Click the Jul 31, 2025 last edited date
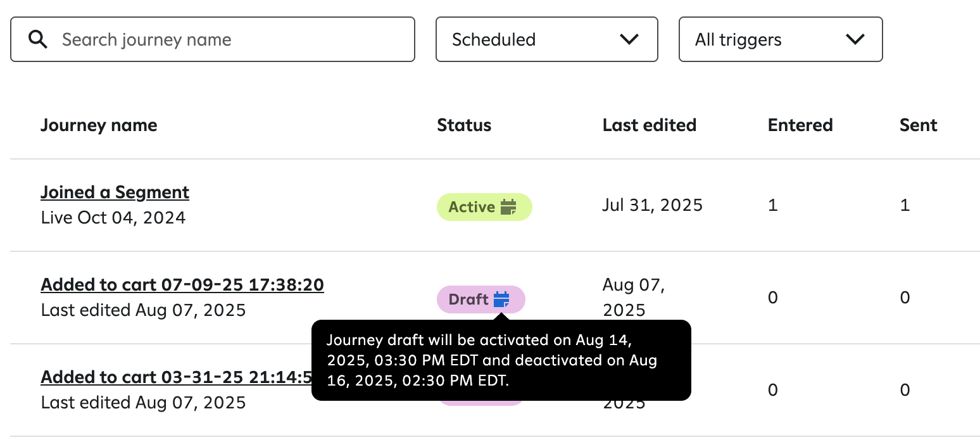This screenshot has height=447, width=980. (652, 205)
